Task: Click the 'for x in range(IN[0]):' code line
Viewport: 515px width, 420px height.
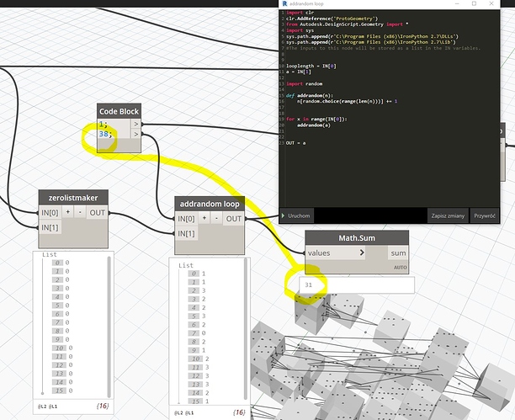Action: pos(316,119)
